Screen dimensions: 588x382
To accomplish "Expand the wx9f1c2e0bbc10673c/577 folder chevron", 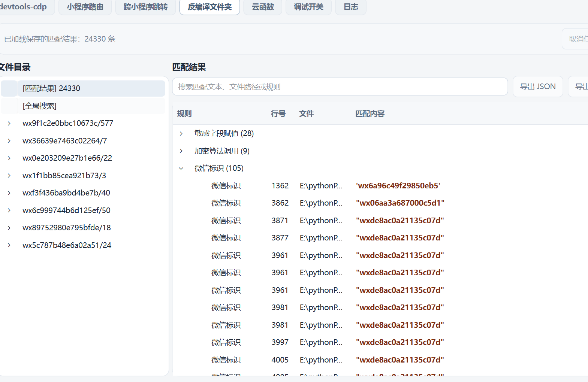I will point(9,124).
